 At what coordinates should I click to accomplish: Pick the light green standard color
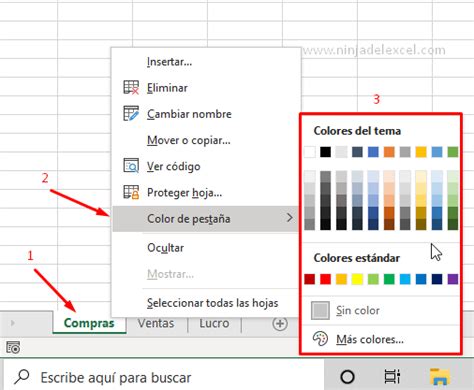pos(373,279)
